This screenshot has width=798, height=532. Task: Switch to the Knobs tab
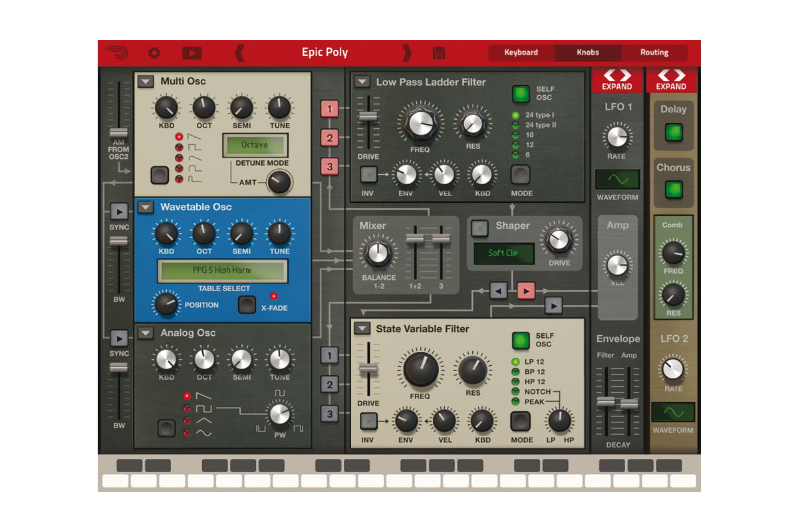coord(588,53)
